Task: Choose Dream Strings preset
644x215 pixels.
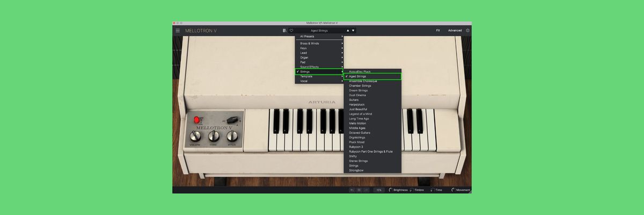Action: pos(372,90)
